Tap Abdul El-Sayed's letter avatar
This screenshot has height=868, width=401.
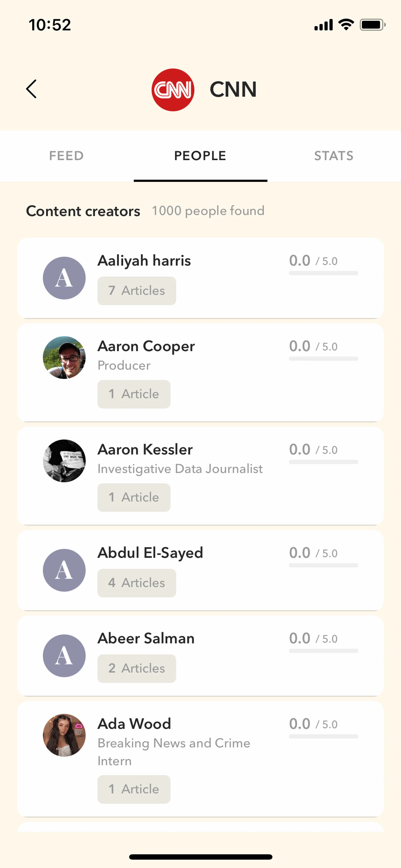point(64,570)
